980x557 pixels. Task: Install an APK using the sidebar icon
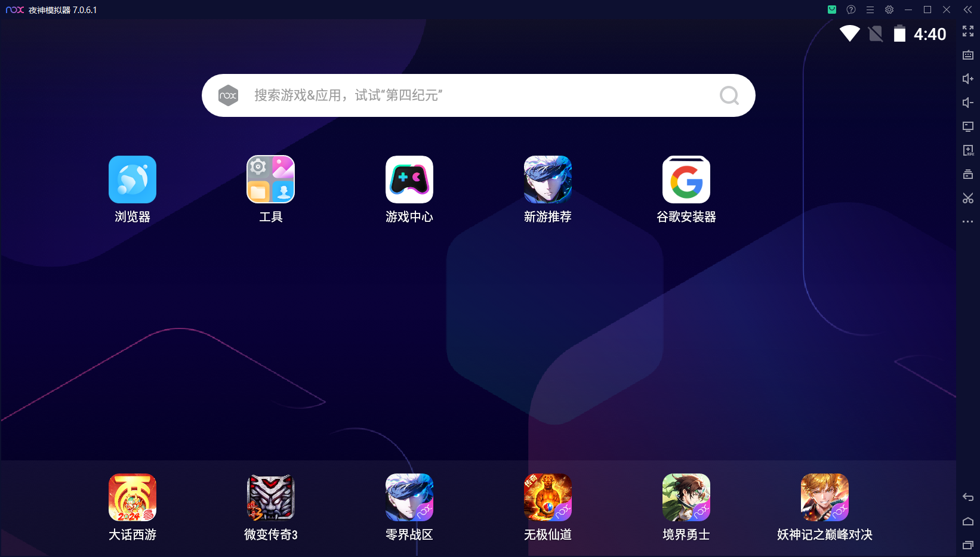[968, 150]
